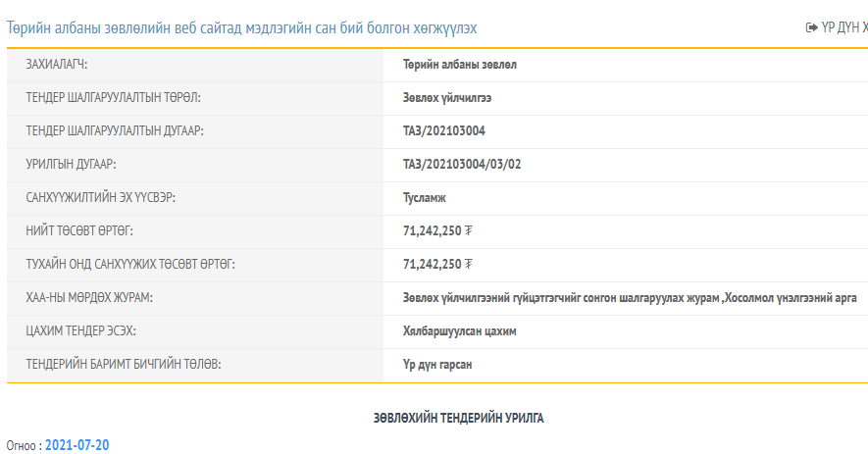Click the Төрийн албаны зөвлөл value
868x454 pixels.
coord(459,65)
